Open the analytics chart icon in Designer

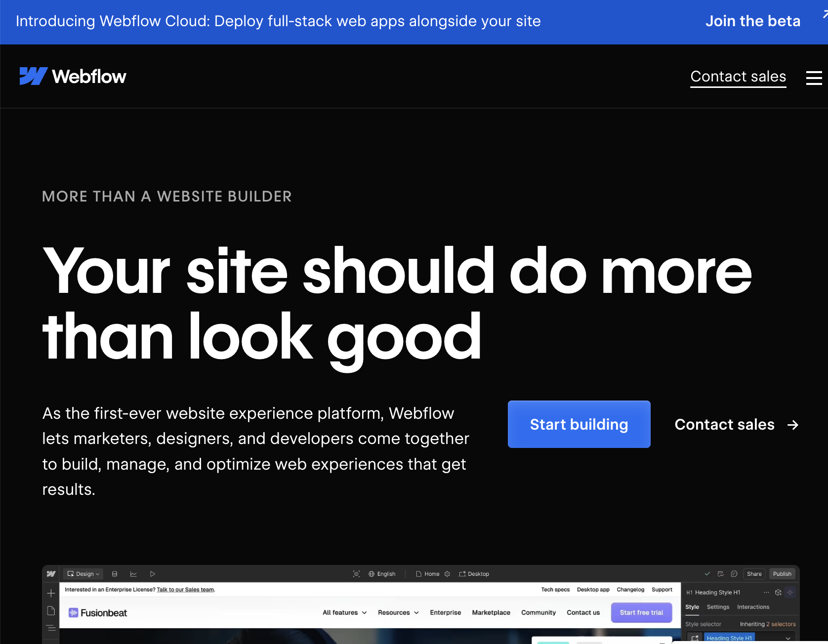133,574
